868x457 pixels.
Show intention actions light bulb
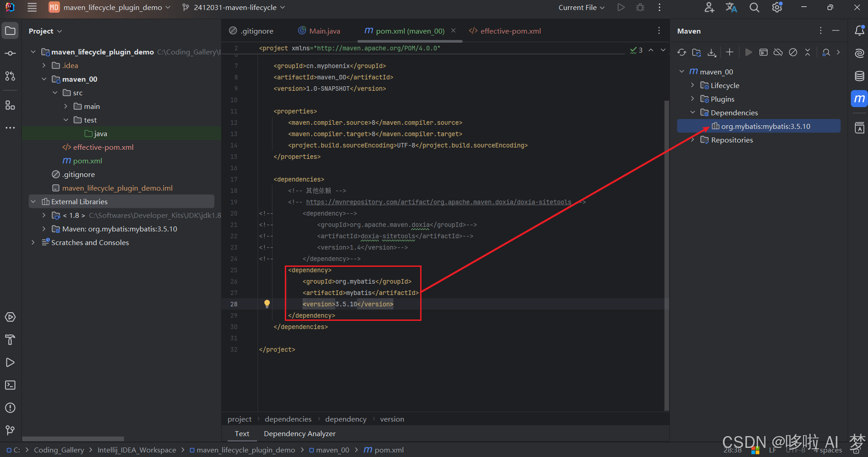pyautogui.click(x=267, y=304)
